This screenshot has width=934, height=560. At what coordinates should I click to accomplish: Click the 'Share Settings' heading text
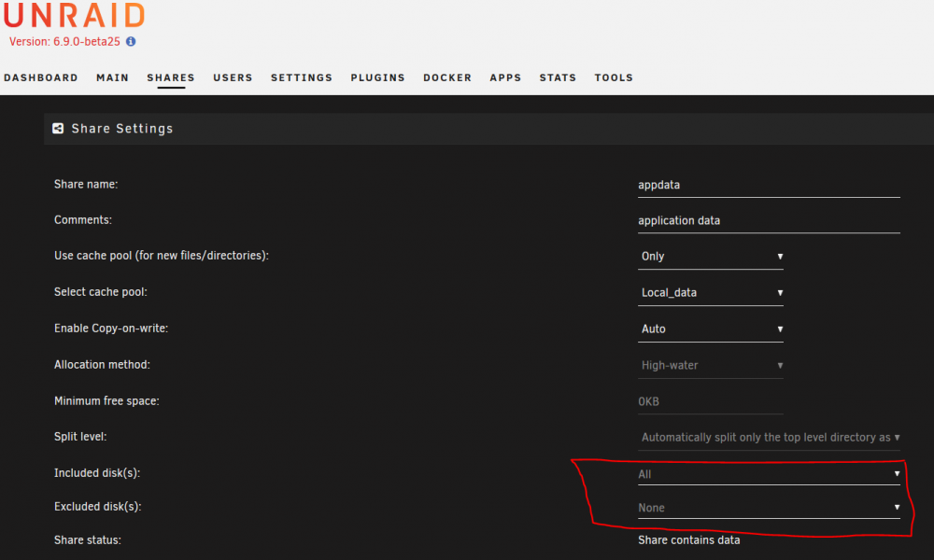122,129
